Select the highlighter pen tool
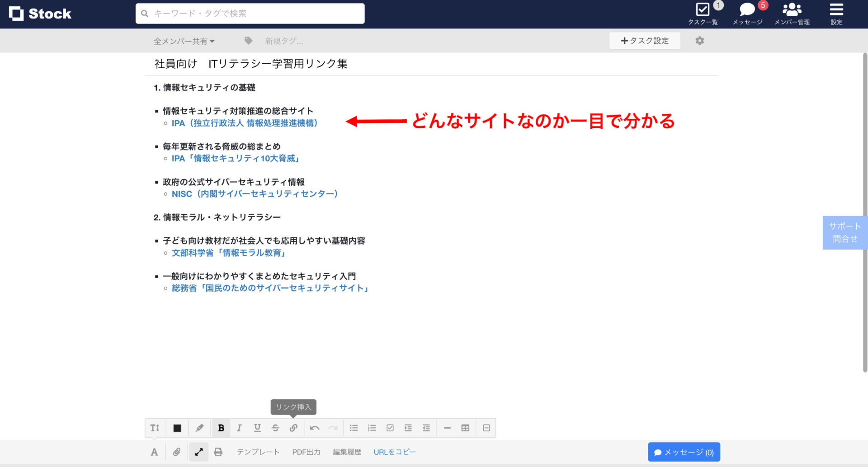 pos(199,428)
